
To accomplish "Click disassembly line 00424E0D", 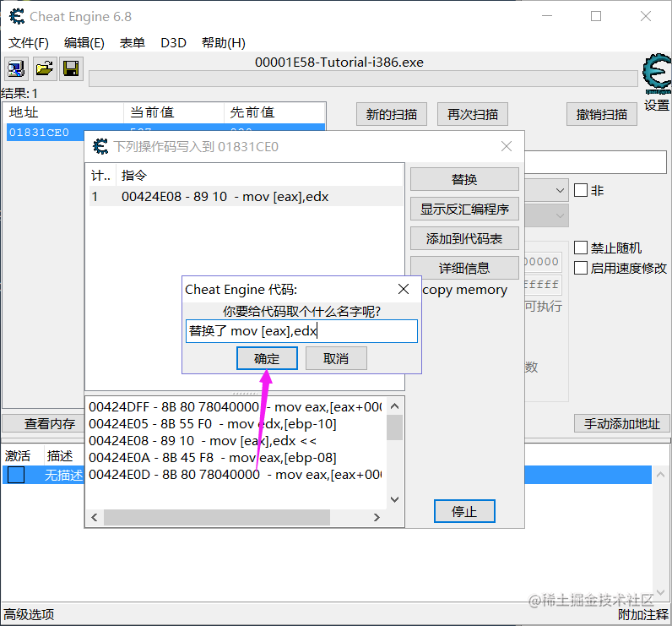I will 235,474.
